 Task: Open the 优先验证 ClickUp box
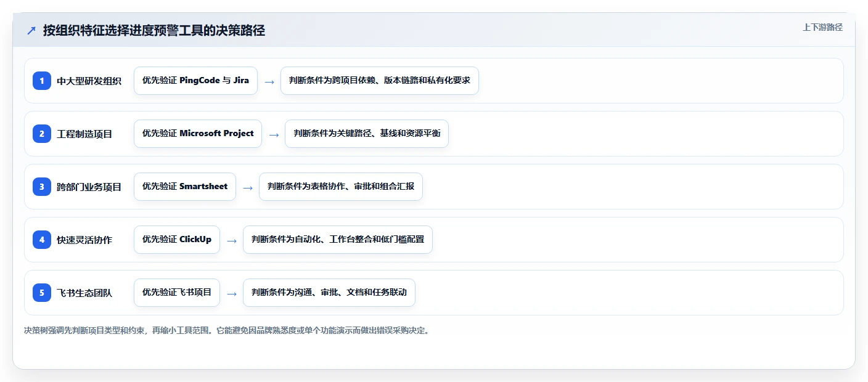177,240
